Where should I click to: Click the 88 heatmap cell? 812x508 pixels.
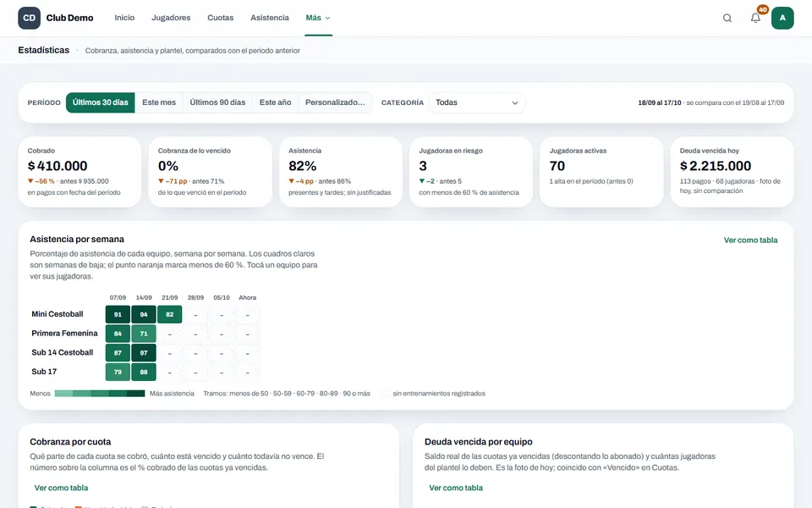[144, 373]
